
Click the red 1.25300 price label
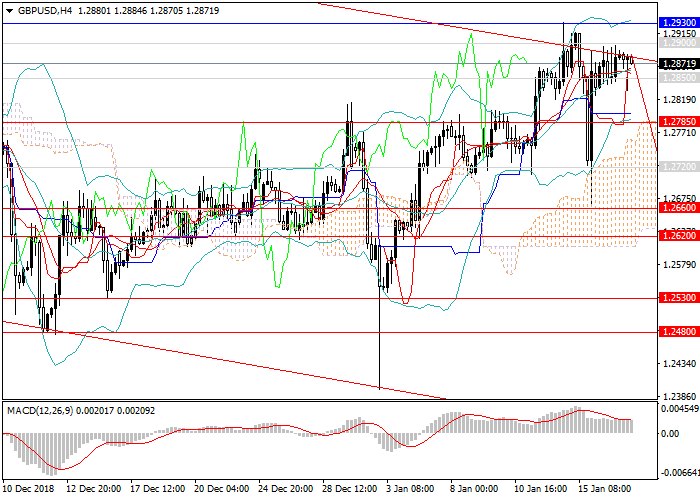coord(678,299)
